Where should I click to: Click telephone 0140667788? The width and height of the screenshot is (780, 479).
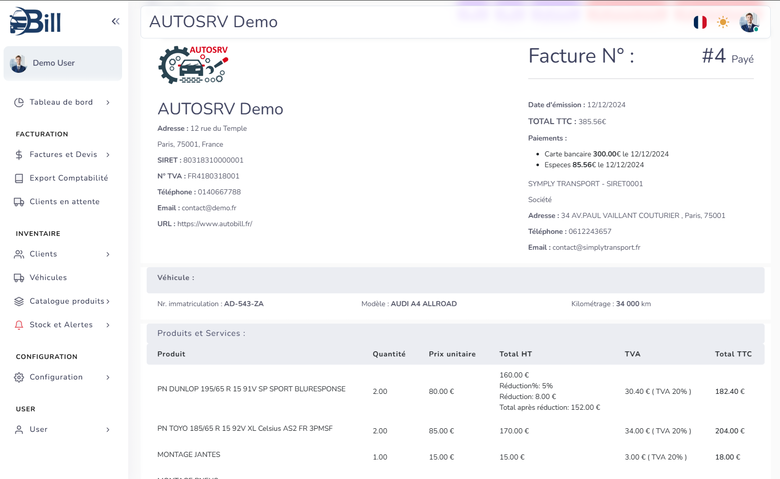click(x=219, y=192)
